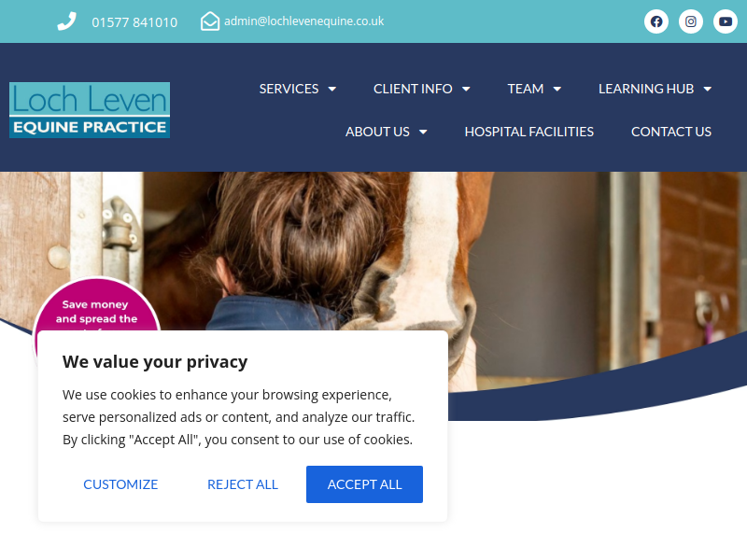Email admin@lochlevenequine.co.uk
747x560 pixels.
(x=304, y=21)
